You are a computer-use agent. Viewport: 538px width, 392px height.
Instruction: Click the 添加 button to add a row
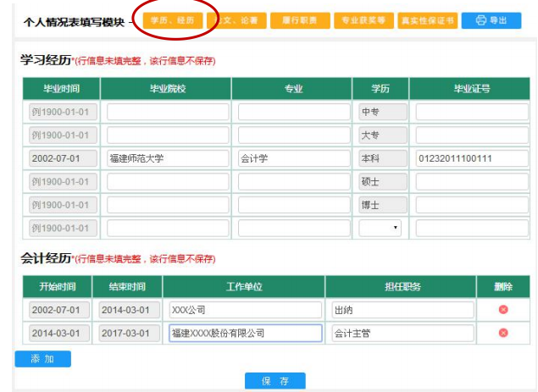click(43, 359)
